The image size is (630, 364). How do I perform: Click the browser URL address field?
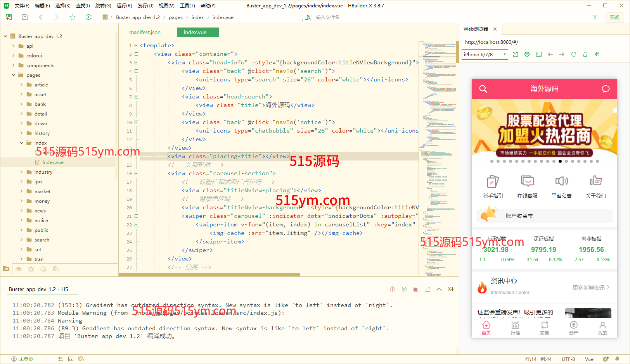click(x=543, y=42)
